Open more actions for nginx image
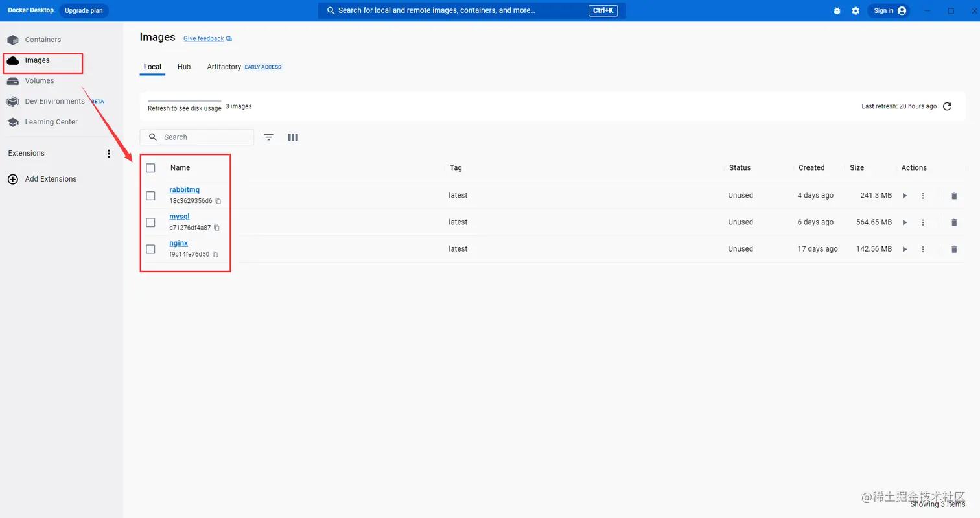 tap(923, 249)
